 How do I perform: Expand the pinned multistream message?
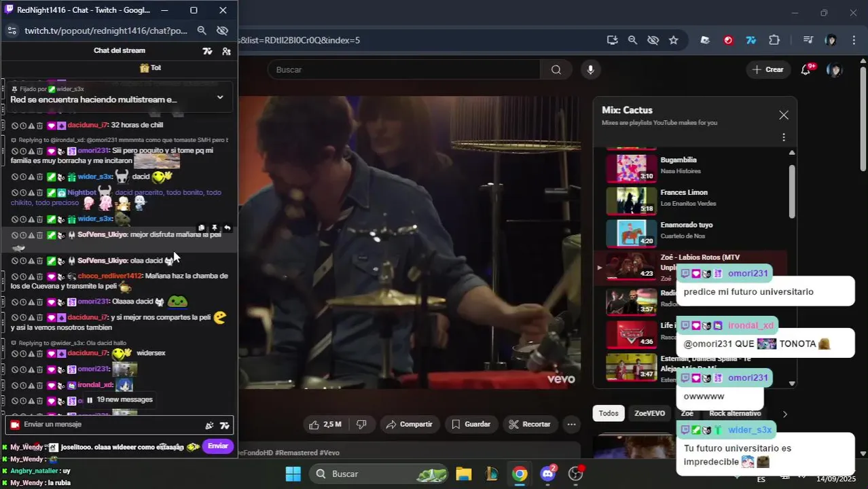219,97
